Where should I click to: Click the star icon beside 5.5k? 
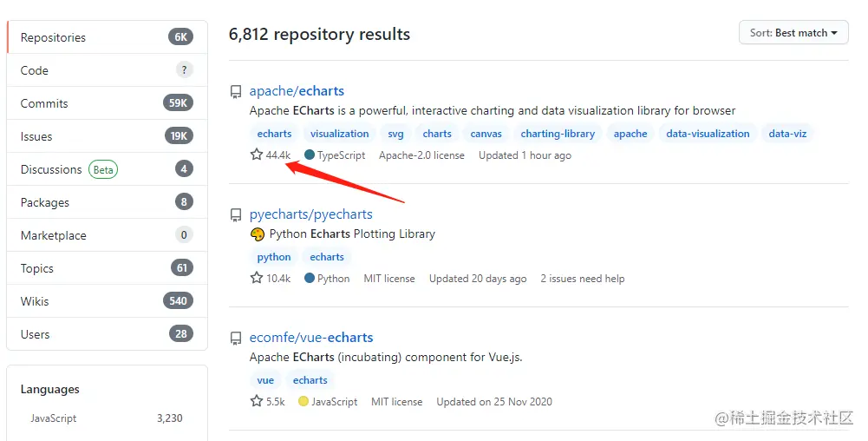tap(257, 400)
